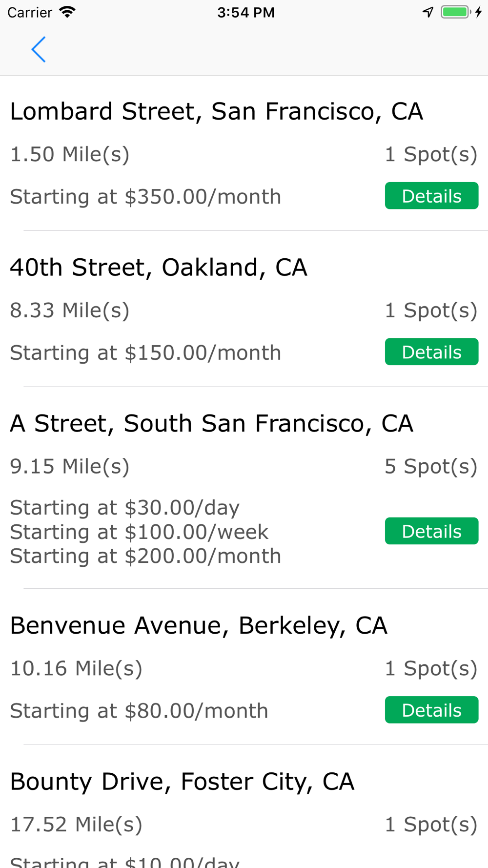Tap the battery charging bolt icon

coord(479,12)
